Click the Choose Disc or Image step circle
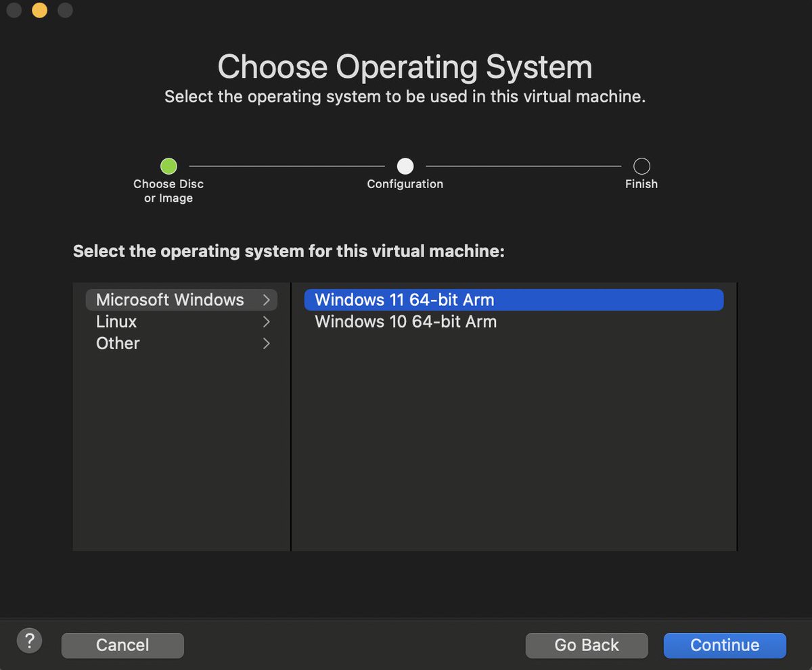Image resolution: width=812 pixels, height=670 pixels. click(x=168, y=166)
